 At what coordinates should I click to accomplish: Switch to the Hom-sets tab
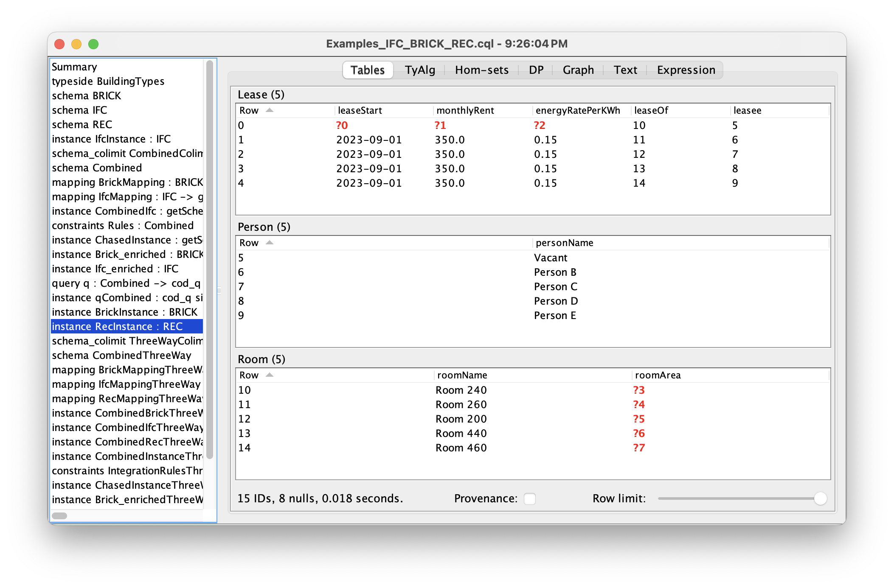pyautogui.click(x=481, y=70)
